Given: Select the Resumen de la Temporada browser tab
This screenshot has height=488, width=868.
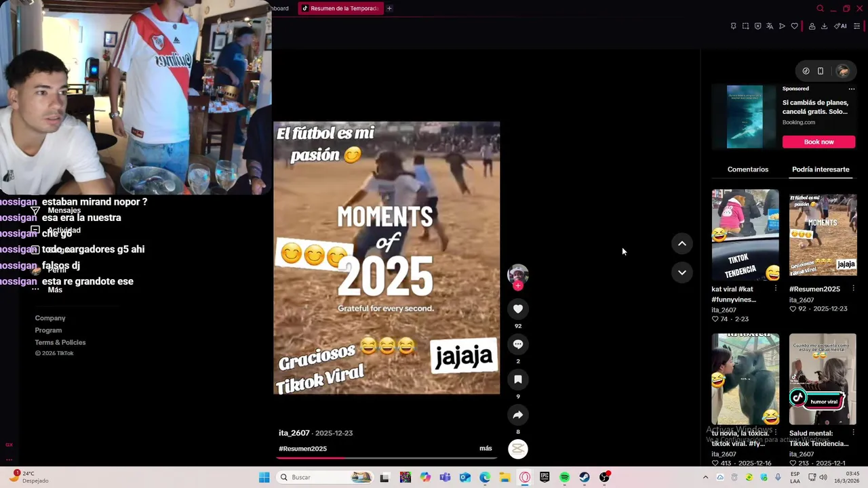Looking at the screenshot, I should coord(340,8).
